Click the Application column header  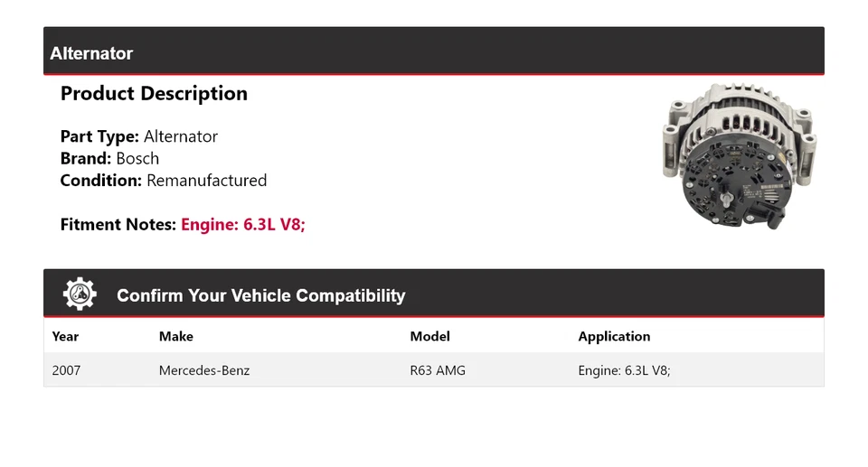click(614, 336)
